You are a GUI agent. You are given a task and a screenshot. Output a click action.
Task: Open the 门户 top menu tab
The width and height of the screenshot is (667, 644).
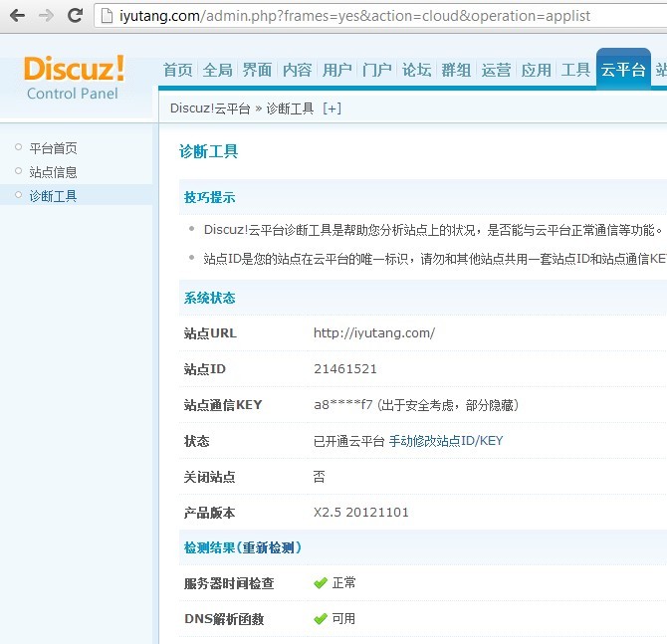[377, 70]
